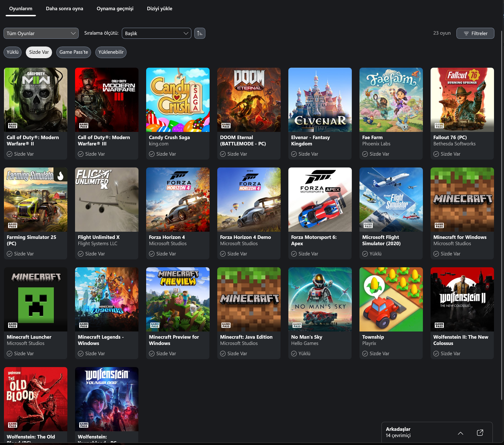Click the Flight Unlimited X title

tap(99, 237)
